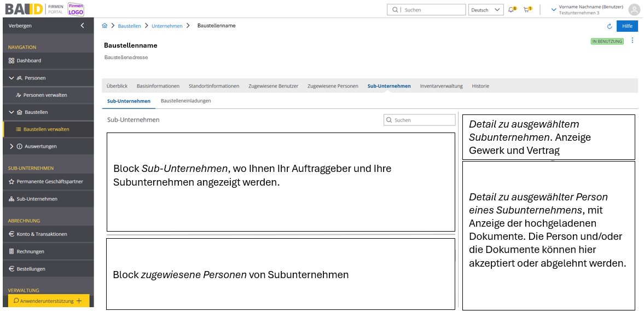Open the shopping cart icon
The height and width of the screenshot is (311, 644).
[526, 10]
